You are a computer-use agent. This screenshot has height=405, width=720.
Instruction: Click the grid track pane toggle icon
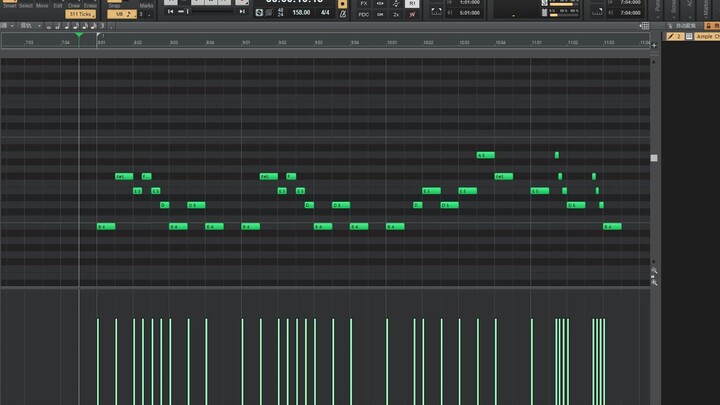(x=645, y=26)
